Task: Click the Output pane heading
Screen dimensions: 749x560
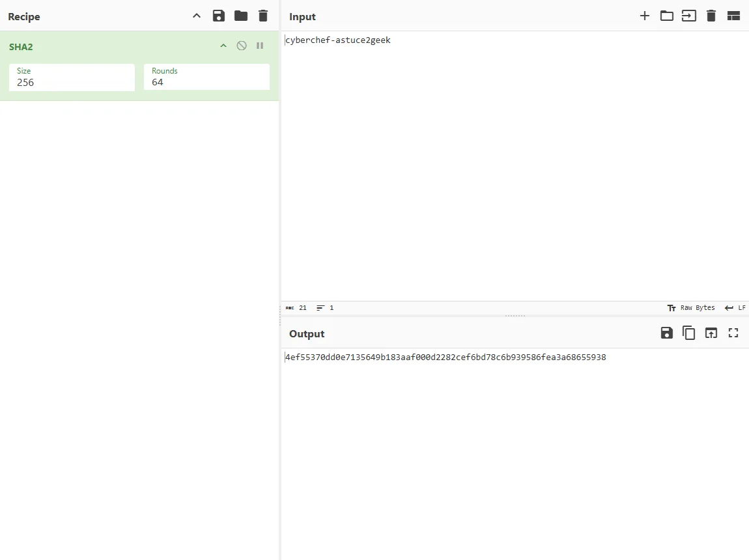Action: coord(307,333)
